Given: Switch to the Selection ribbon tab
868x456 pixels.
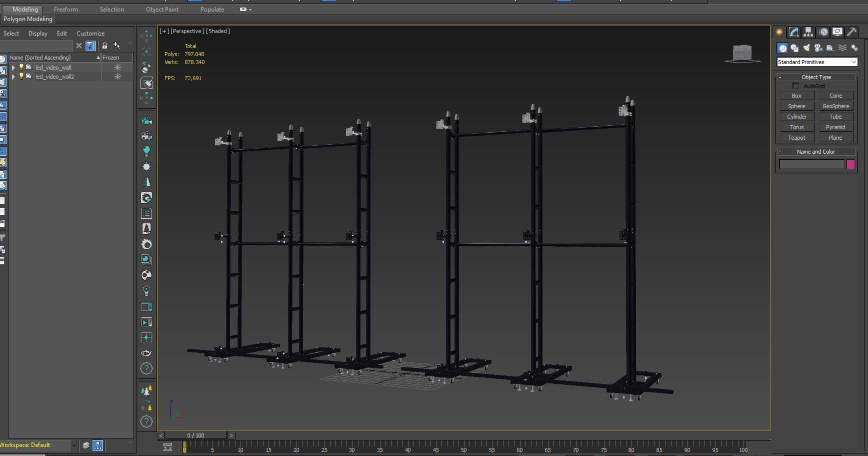Looking at the screenshot, I should click(x=111, y=10).
